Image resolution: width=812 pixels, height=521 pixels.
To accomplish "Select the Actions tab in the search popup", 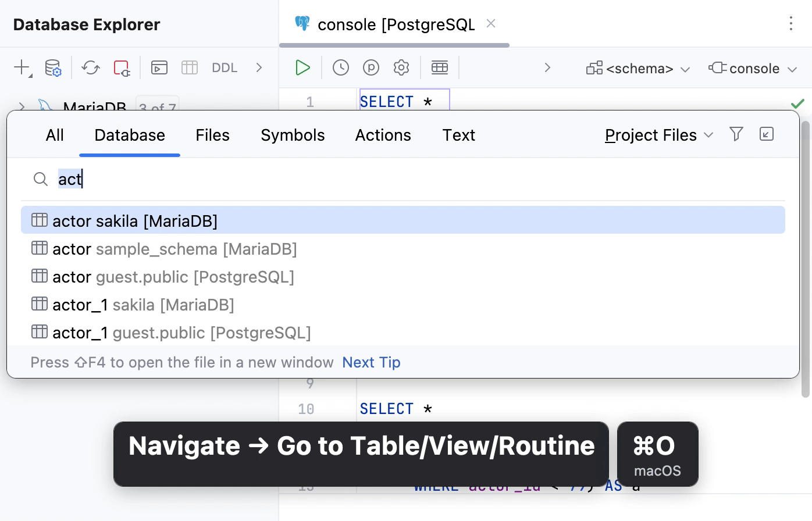I will click(x=383, y=135).
